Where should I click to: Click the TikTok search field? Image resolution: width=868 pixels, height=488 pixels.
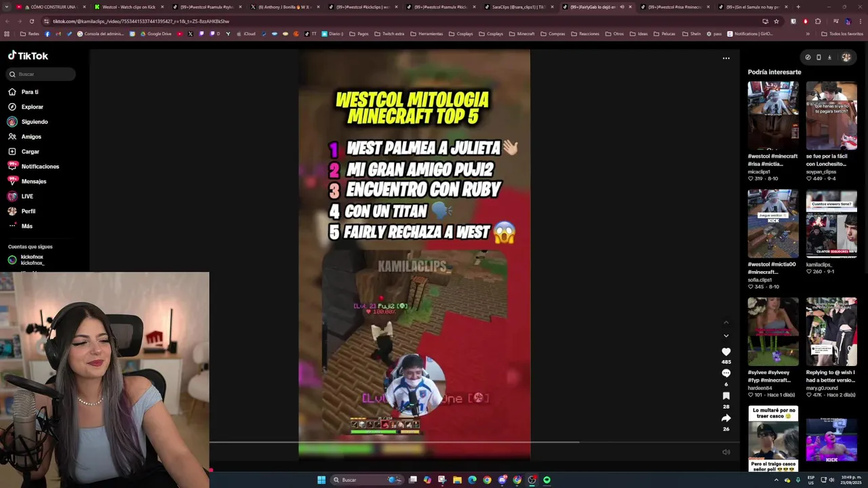click(41, 74)
